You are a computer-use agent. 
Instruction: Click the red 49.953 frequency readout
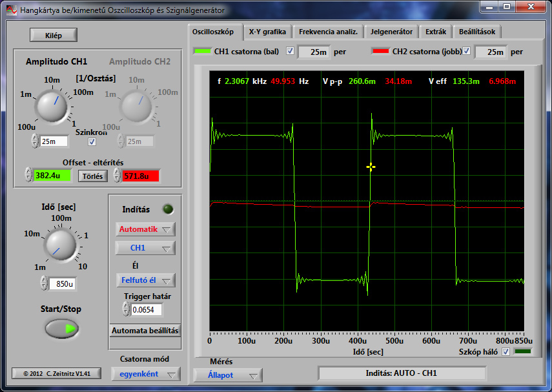(x=283, y=81)
